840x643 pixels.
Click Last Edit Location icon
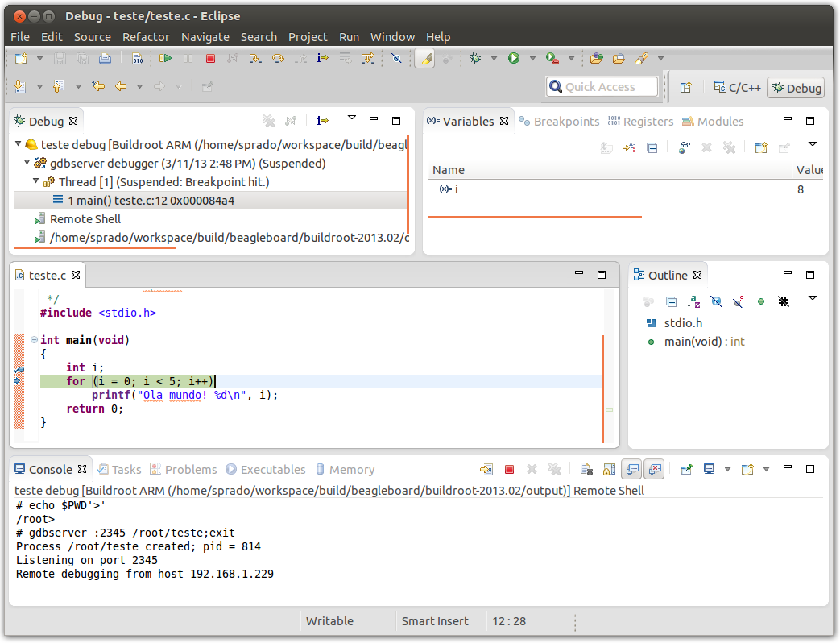(98, 85)
